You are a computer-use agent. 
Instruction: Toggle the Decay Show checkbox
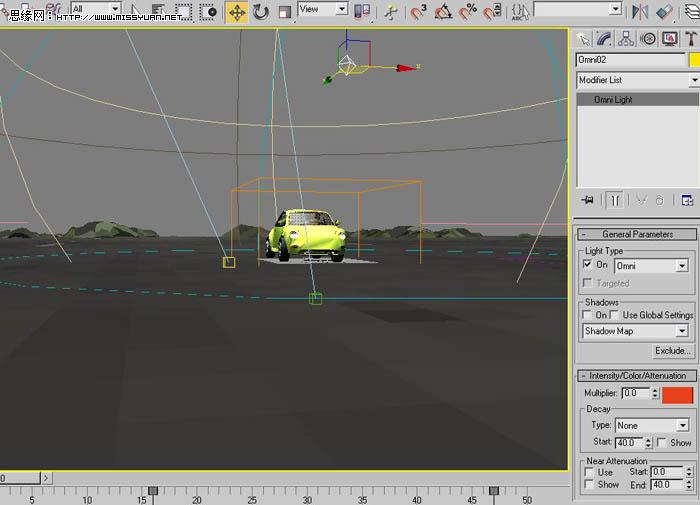pyautogui.click(x=662, y=442)
